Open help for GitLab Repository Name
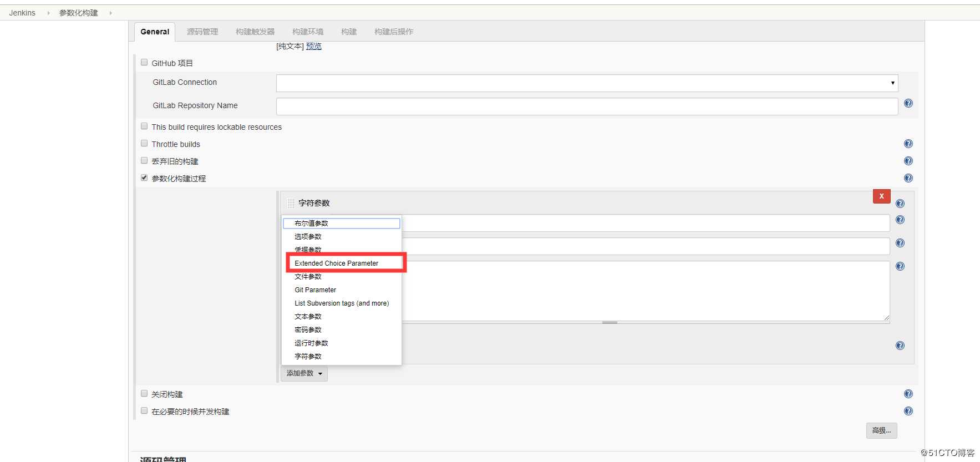Image resolution: width=980 pixels, height=462 pixels. (x=908, y=103)
